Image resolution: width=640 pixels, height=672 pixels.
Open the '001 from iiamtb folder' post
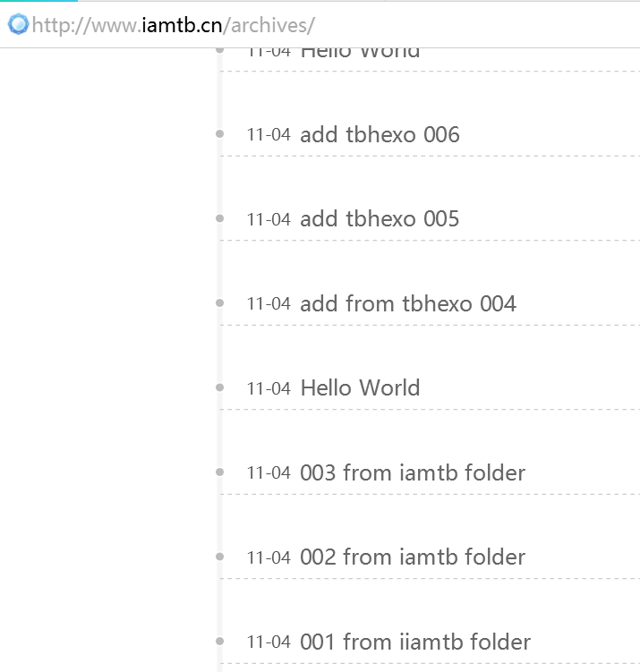(x=415, y=642)
